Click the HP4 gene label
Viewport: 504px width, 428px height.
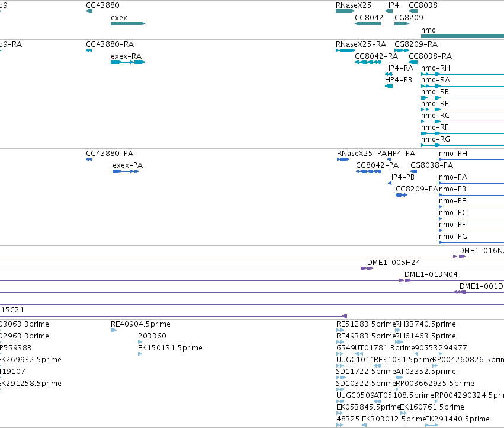pos(392,5)
